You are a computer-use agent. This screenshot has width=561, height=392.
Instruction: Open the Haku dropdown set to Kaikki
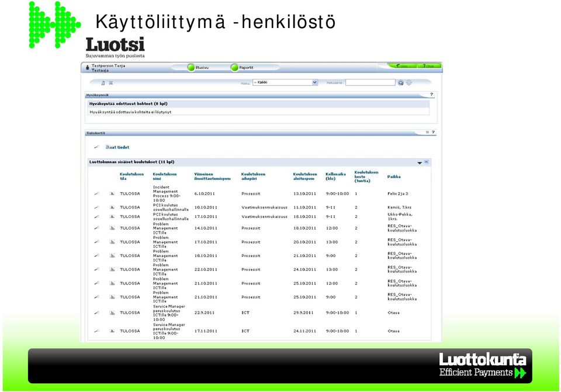285,82
